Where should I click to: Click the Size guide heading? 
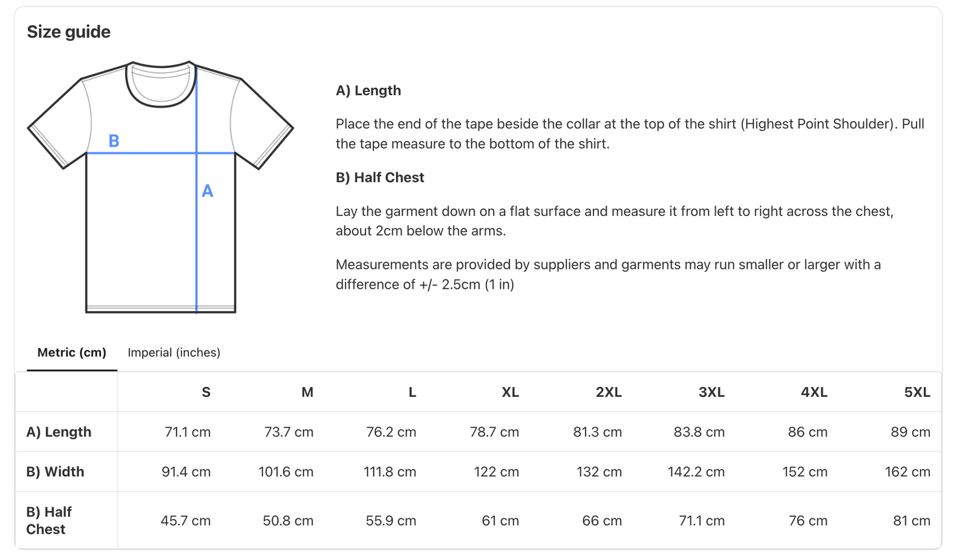69,32
